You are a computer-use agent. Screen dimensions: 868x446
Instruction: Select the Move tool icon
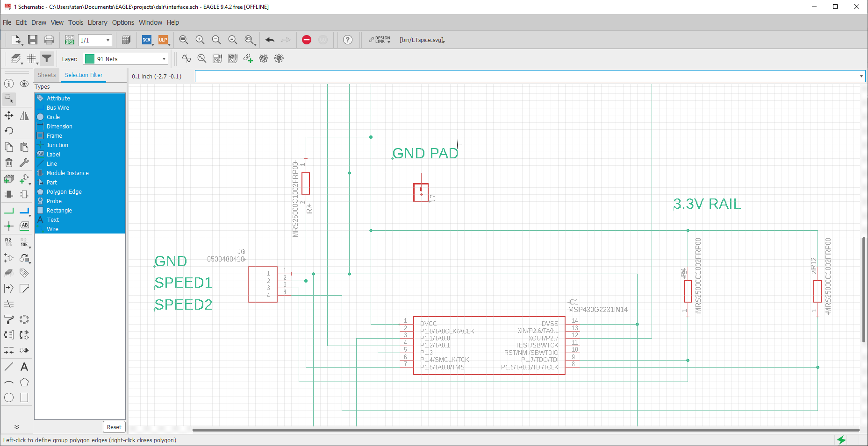(9, 115)
